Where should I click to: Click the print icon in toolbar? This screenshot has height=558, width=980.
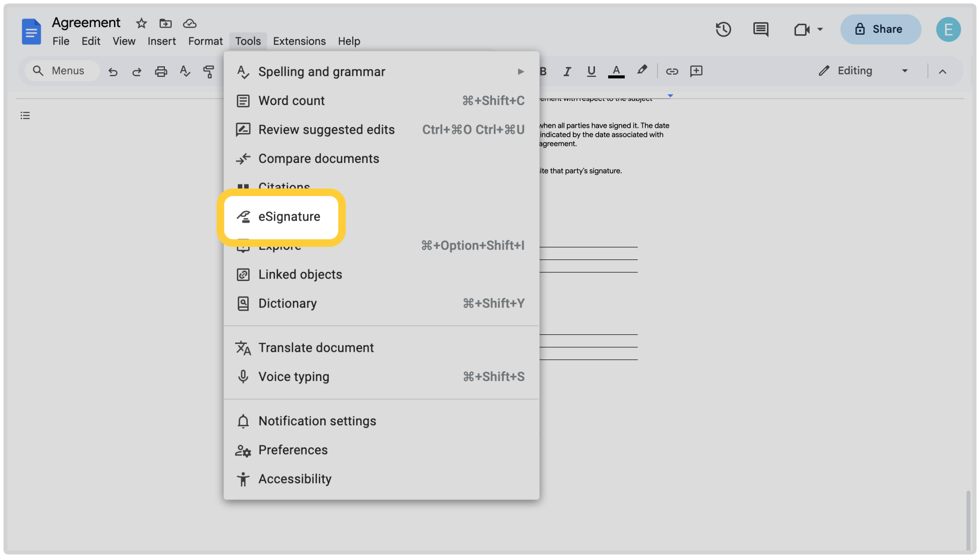click(x=161, y=71)
